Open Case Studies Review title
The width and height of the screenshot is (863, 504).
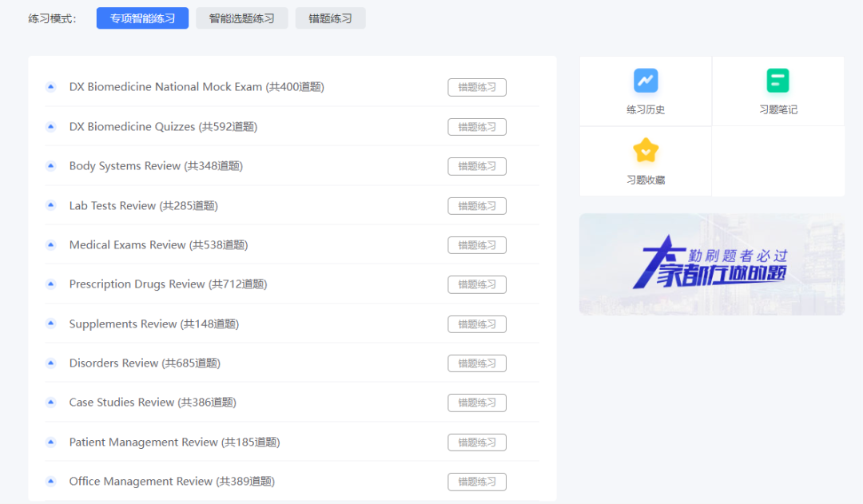153,403
